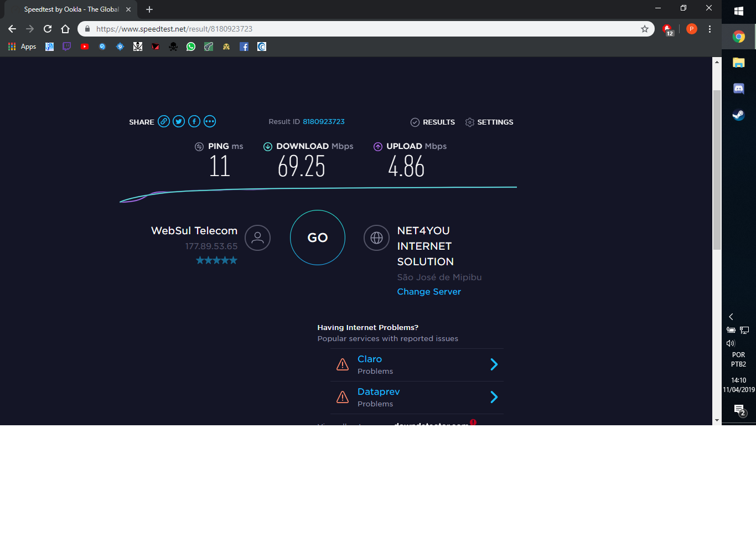Close the Speedtest by Ookla tab
This screenshot has width=756, height=536.
128,9
